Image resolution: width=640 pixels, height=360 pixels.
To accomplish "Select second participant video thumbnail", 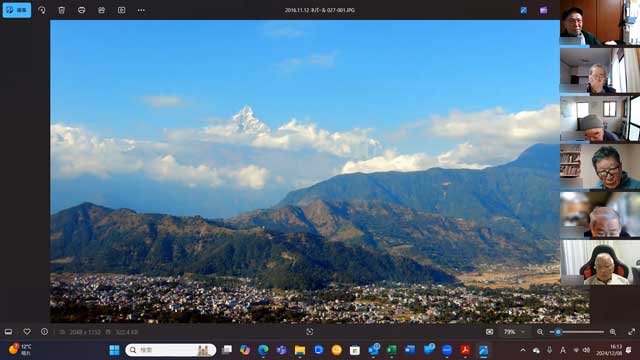I will [x=600, y=71].
